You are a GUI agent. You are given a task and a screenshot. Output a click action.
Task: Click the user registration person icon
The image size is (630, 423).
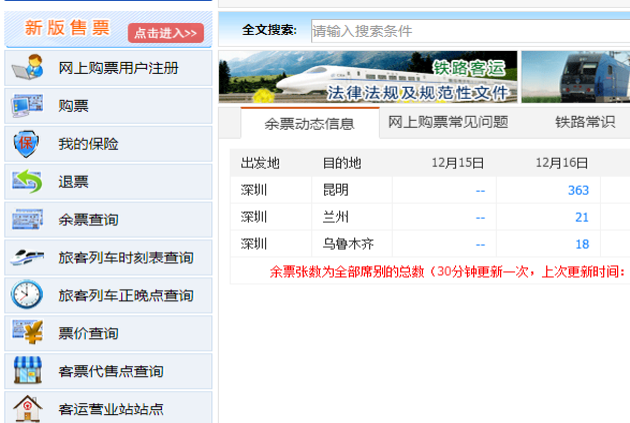tap(27, 67)
